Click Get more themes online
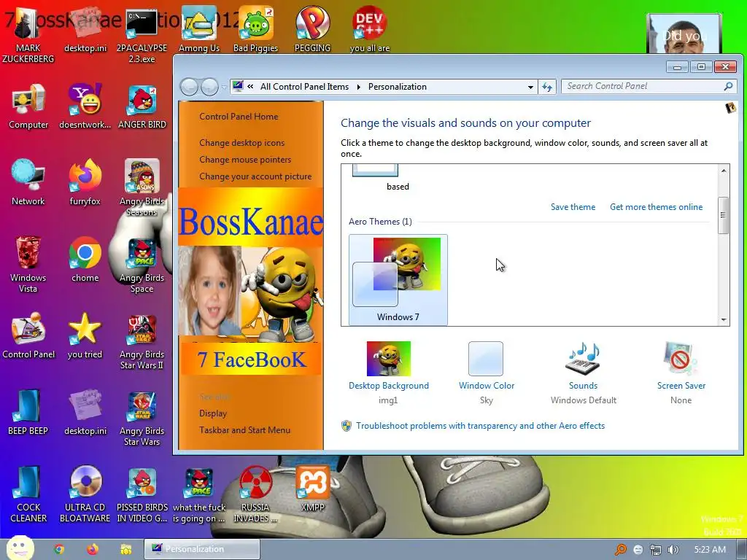 656,207
